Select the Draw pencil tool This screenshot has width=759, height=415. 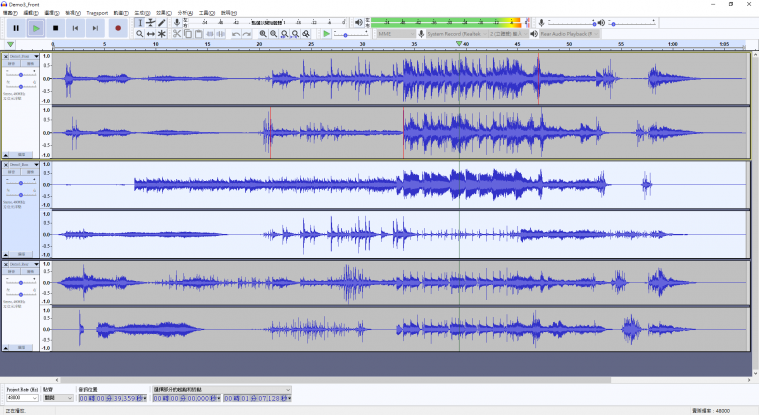pos(163,22)
